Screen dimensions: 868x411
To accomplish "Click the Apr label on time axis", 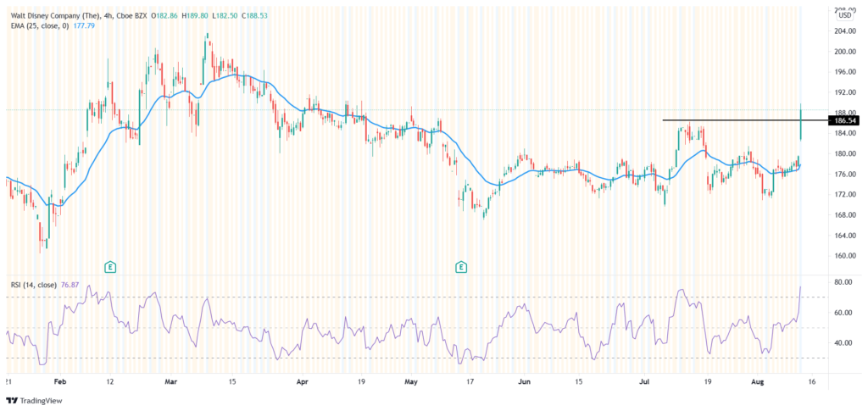I will 303,382.
